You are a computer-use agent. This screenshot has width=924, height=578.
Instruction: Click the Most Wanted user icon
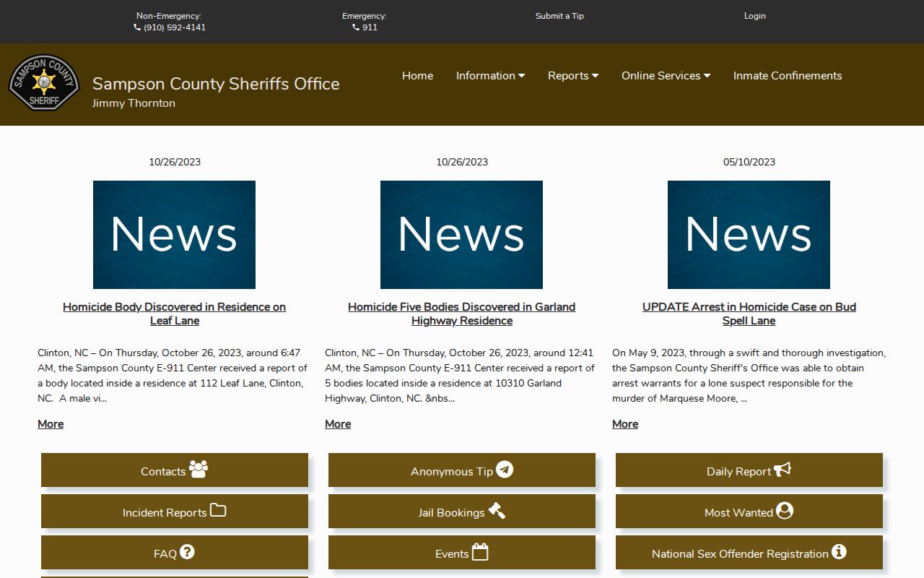[x=785, y=511]
